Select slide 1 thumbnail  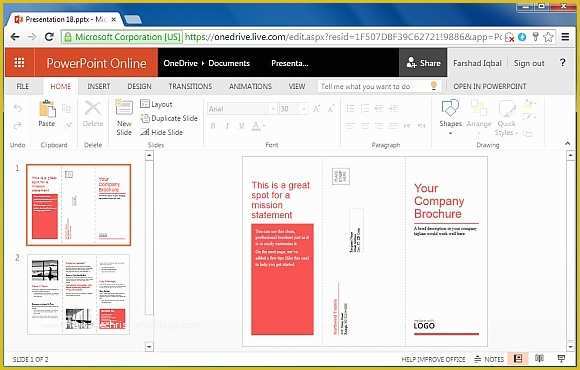coord(78,205)
